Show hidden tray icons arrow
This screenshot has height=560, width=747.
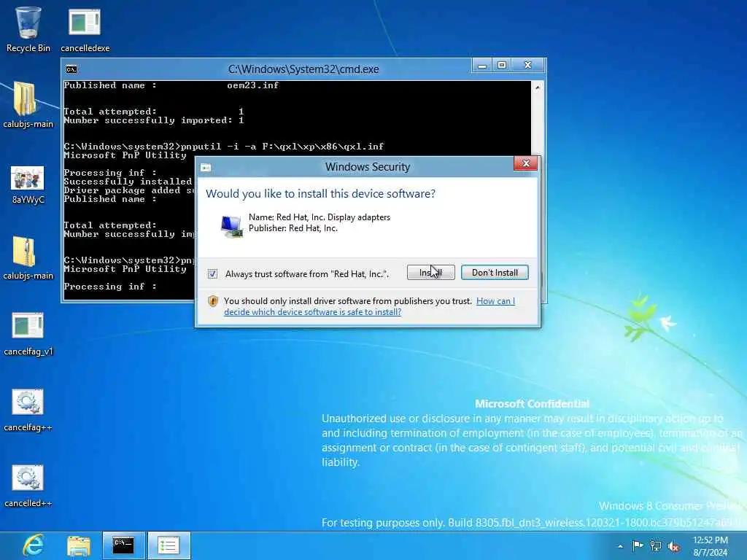(x=620, y=547)
